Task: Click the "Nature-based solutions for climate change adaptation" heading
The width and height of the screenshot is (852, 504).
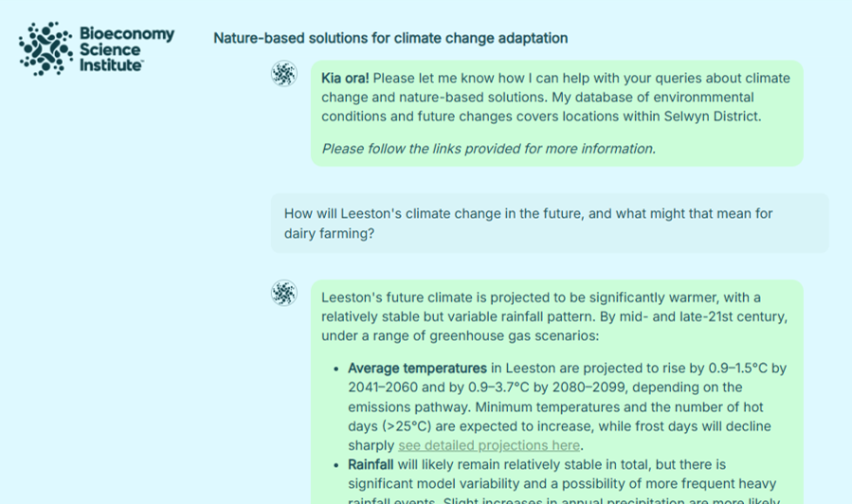Action: click(x=390, y=39)
